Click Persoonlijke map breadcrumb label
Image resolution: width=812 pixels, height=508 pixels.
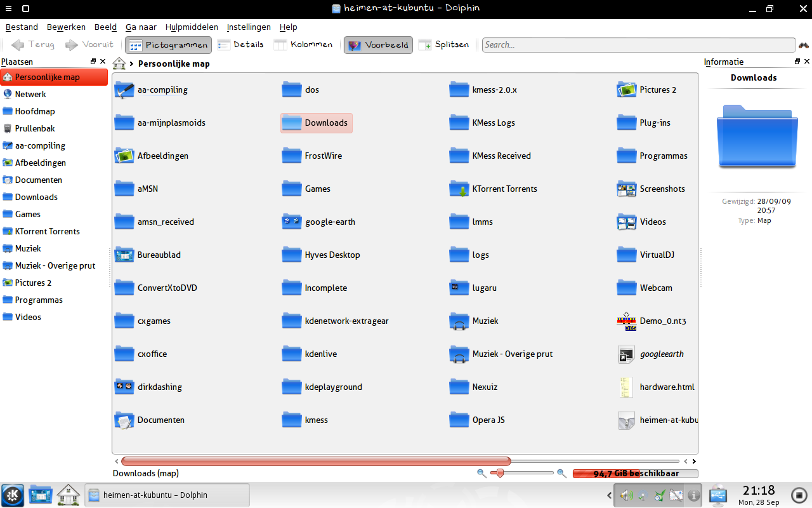174,63
